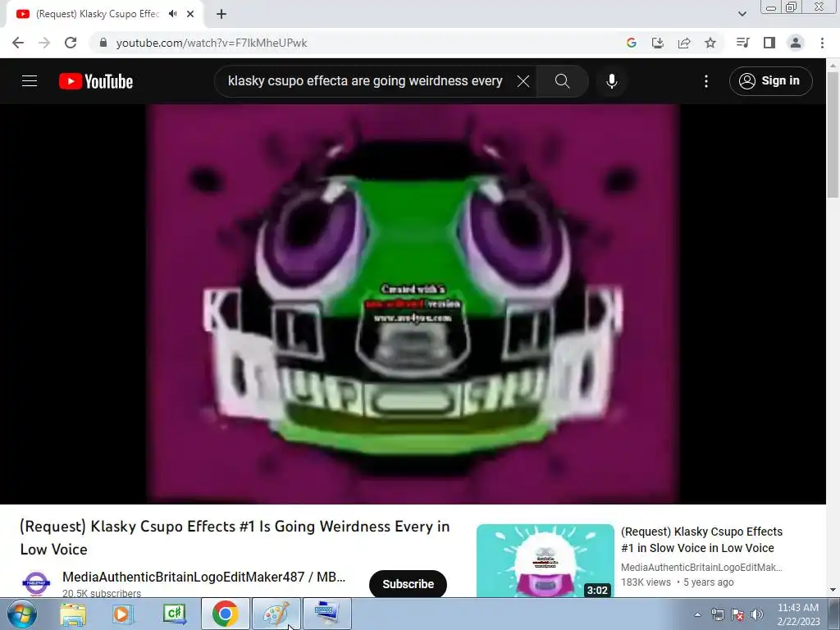Viewport: 840px width, 630px height.
Task: Go to the YouTube home logo
Action: pos(96,81)
